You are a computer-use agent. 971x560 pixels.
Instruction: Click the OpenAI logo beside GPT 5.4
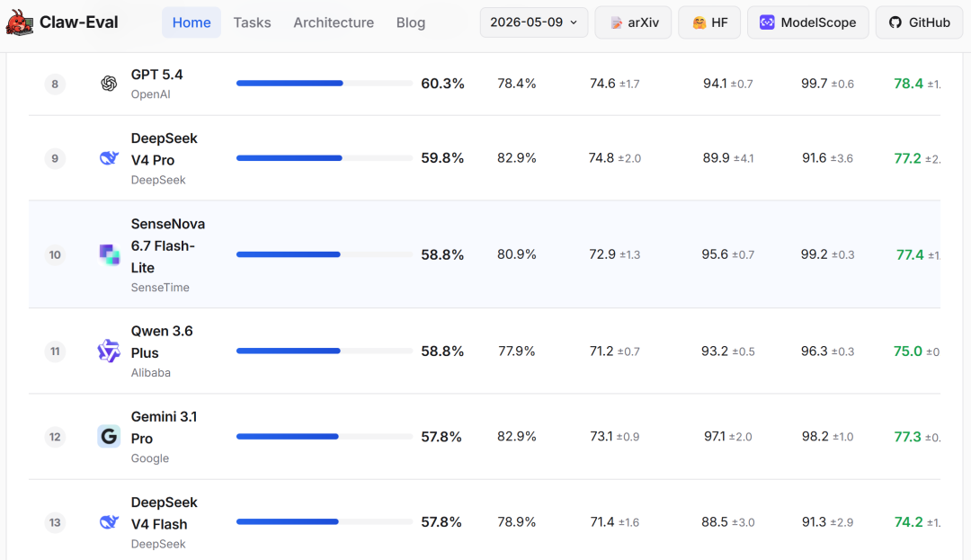[x=109, y=84]
